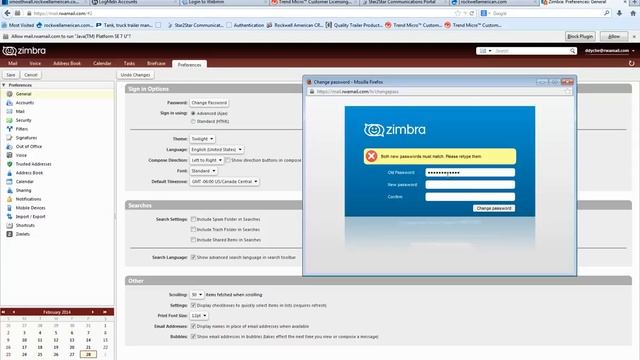The height and width of the screenshot is (360, 640).
Task: Switch to the Tasks tab
Action: [129, 64]
